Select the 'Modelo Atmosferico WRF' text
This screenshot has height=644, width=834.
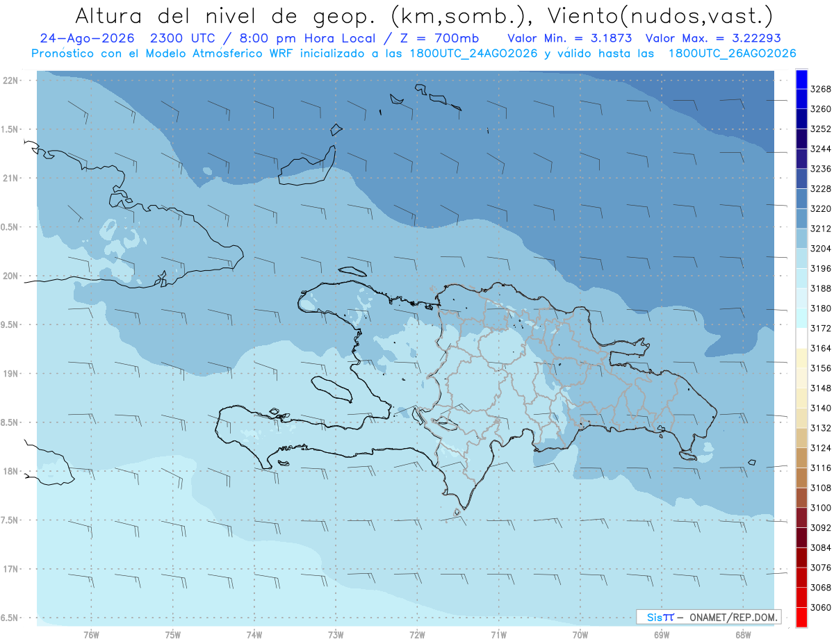[219, 53]
